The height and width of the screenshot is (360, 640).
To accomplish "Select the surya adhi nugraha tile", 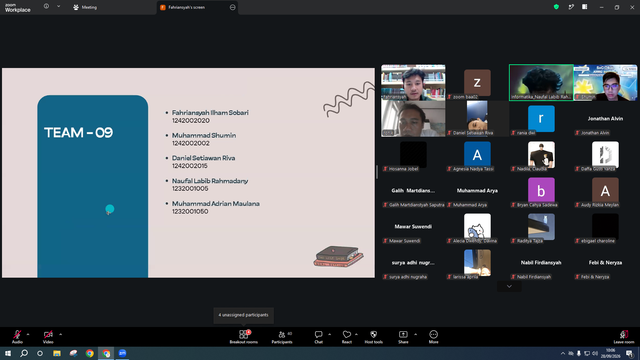I will click(413, 262).
